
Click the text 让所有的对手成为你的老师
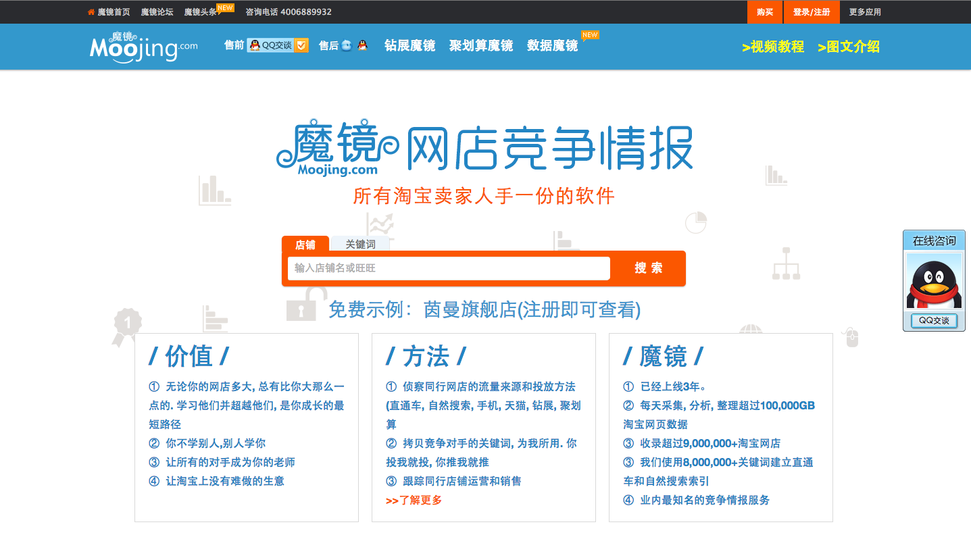[x=230, y=463]
